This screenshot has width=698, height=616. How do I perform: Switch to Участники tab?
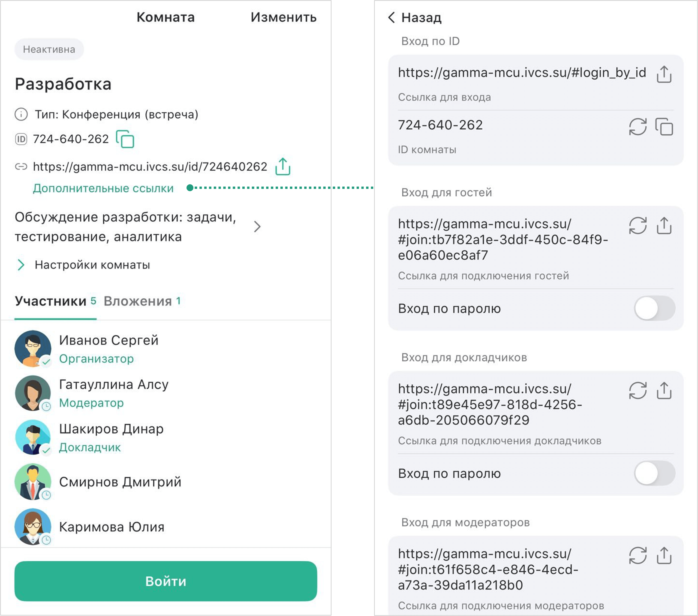click(51, 301)
